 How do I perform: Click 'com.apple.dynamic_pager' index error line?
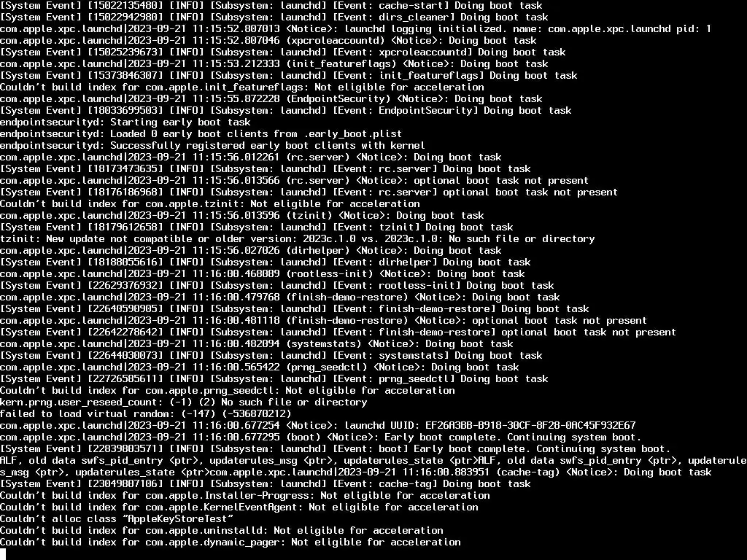point(230,542)
